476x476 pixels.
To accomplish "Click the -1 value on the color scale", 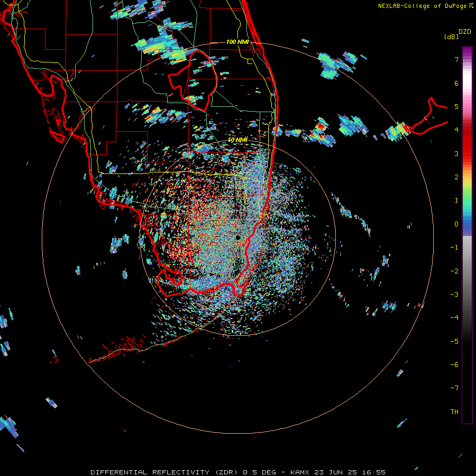I will 454,248.
